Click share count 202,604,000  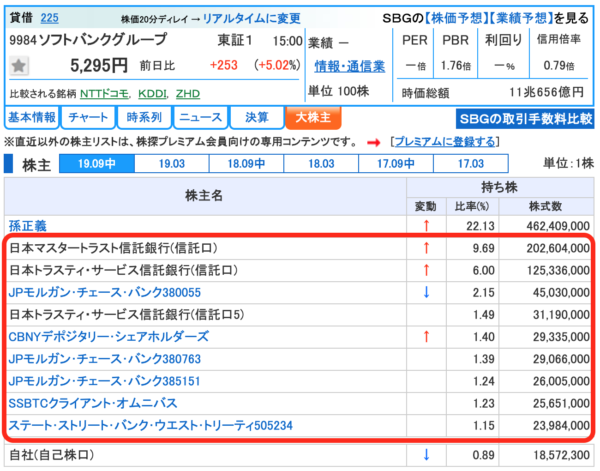[x=558, y=248]
